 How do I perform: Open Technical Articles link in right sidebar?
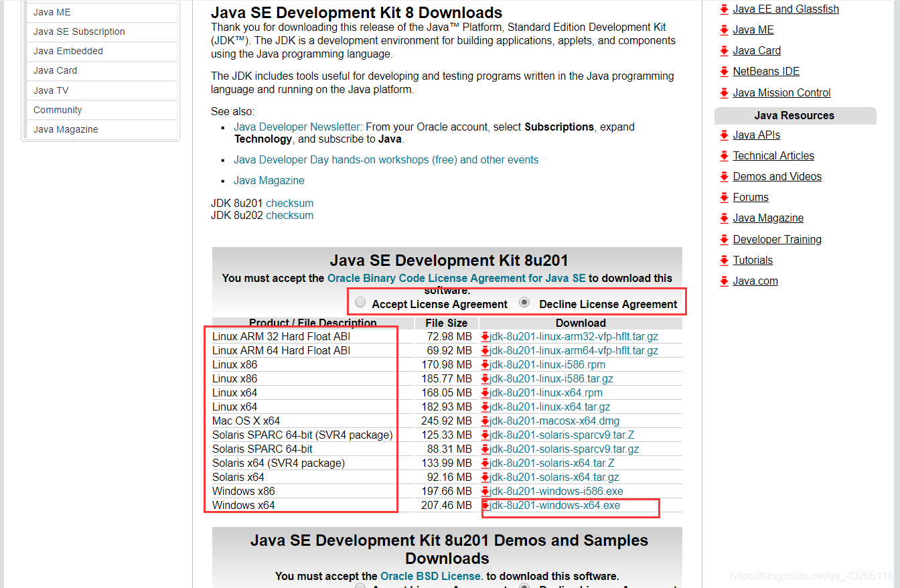(x=773, y=156)
